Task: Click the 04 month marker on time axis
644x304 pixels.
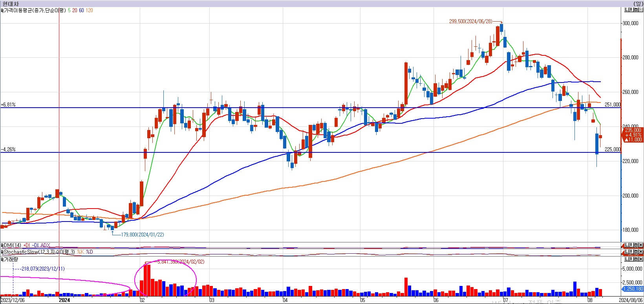Action: click(x=285, y=300)
